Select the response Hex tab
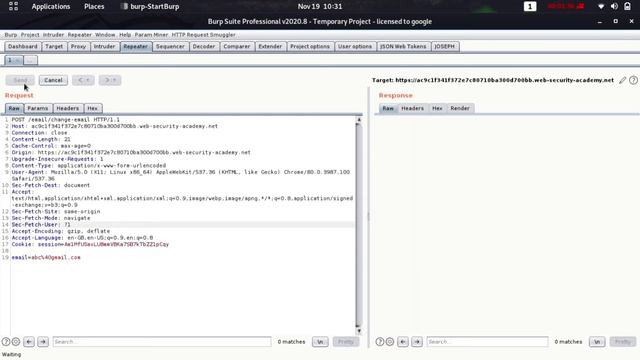640x360 pixels. pyautogui.click(x=437, y=108)
